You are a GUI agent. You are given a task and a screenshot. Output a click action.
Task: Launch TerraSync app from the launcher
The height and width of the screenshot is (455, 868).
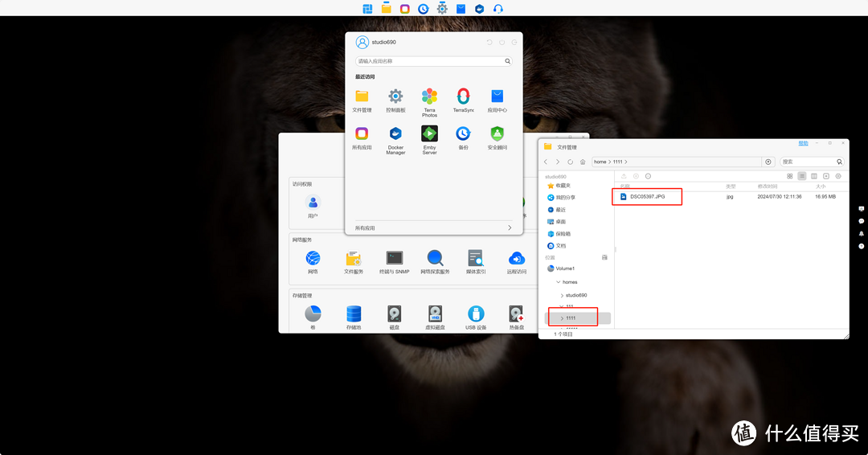pos(463,96)
